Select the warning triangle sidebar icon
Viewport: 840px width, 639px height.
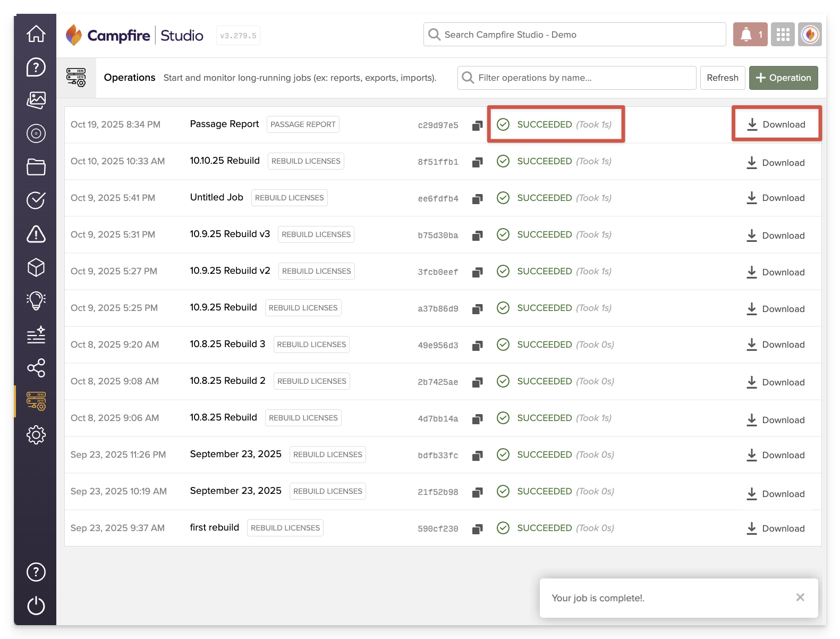36,234
